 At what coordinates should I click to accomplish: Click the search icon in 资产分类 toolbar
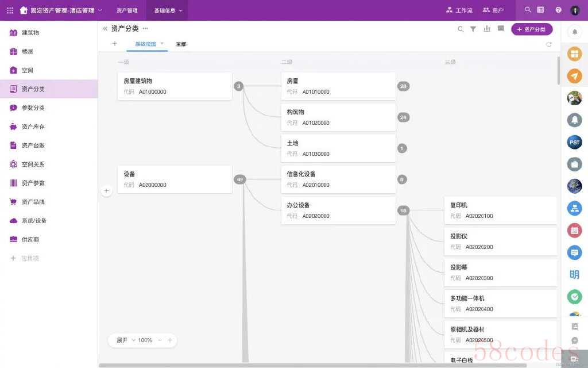460,29
